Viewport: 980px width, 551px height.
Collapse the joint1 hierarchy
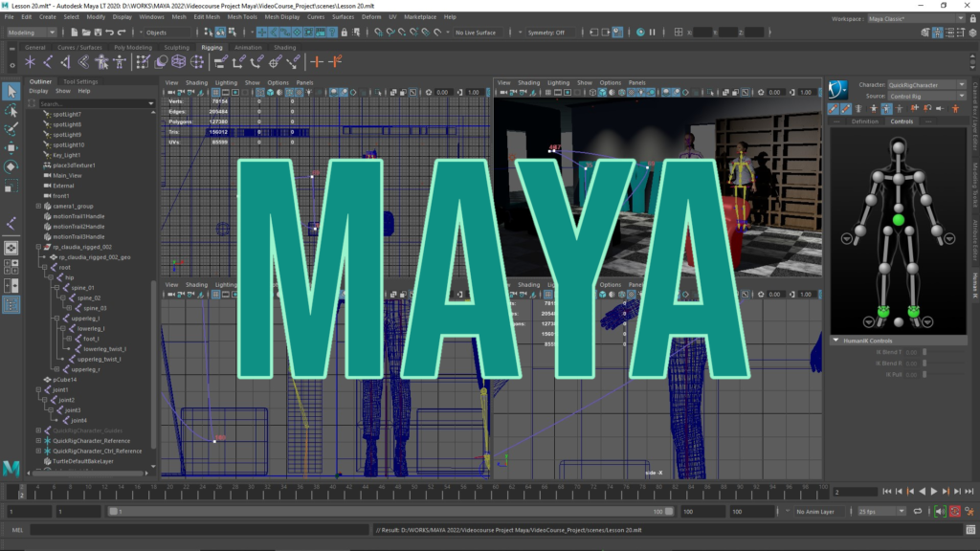38,389
